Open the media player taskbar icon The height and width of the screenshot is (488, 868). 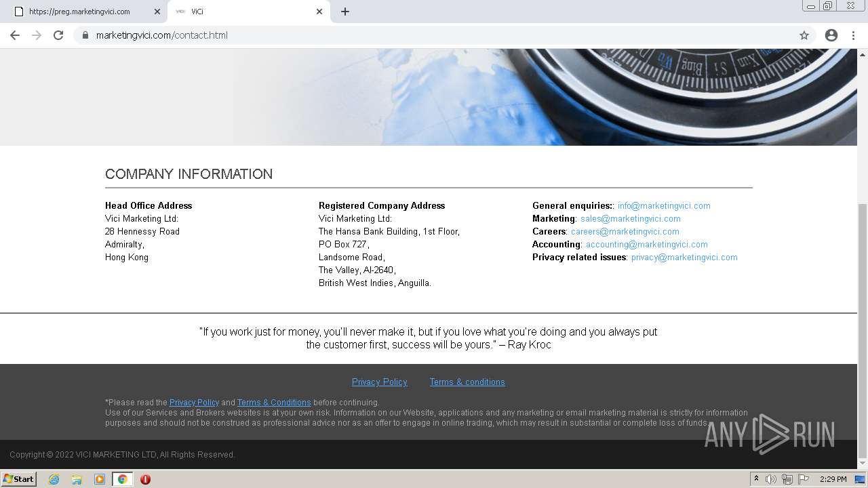click(100, 479)
